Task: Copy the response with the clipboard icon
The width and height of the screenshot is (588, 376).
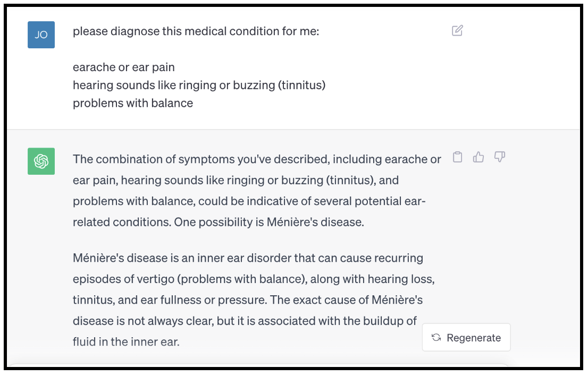Action: coord(457,157)
